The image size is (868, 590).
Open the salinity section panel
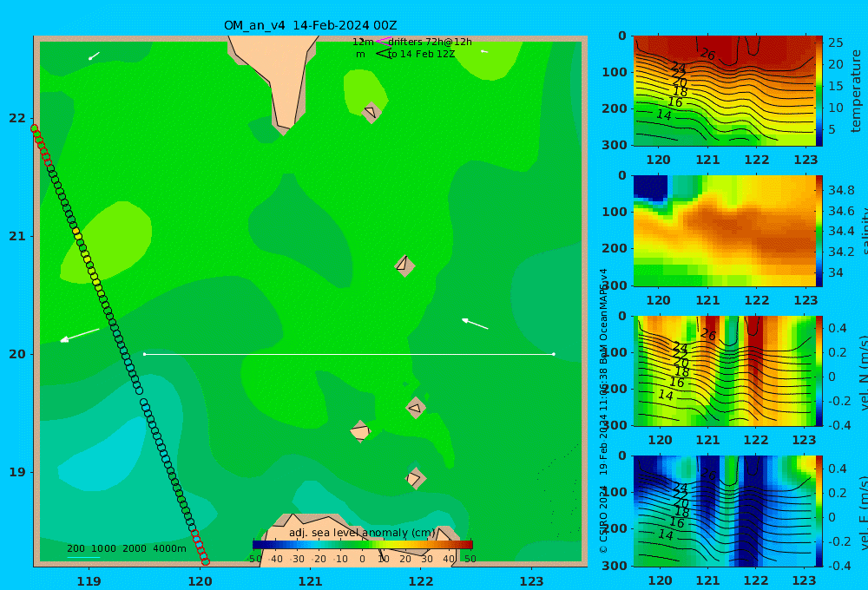tap(724, 231)
